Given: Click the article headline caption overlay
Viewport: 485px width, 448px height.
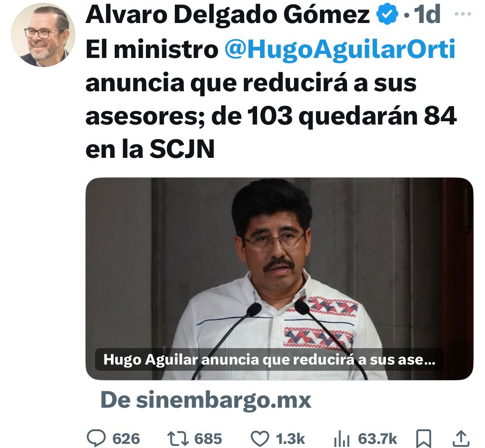Looking at the screenshot, I should [x=269, y=360].
